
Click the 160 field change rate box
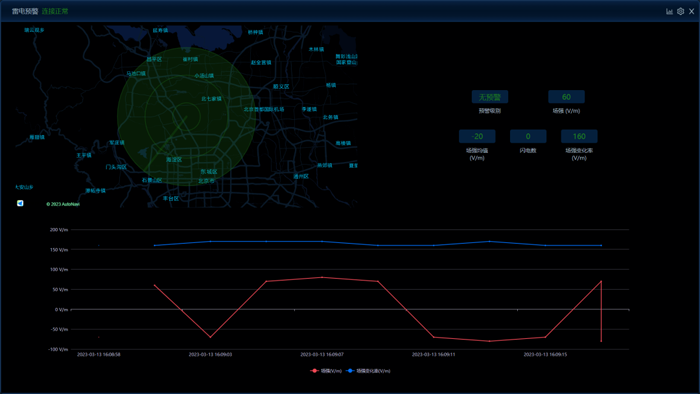click(579, 136)
